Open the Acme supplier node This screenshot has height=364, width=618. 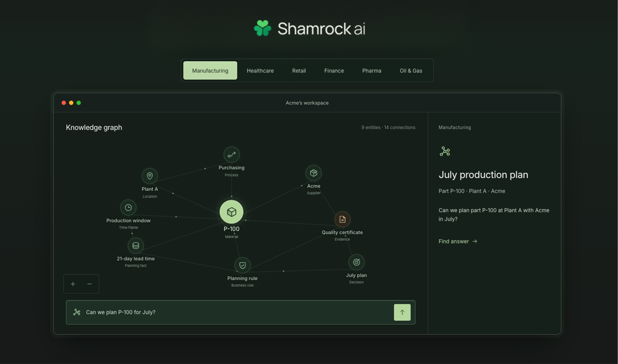tap(314, 173)
